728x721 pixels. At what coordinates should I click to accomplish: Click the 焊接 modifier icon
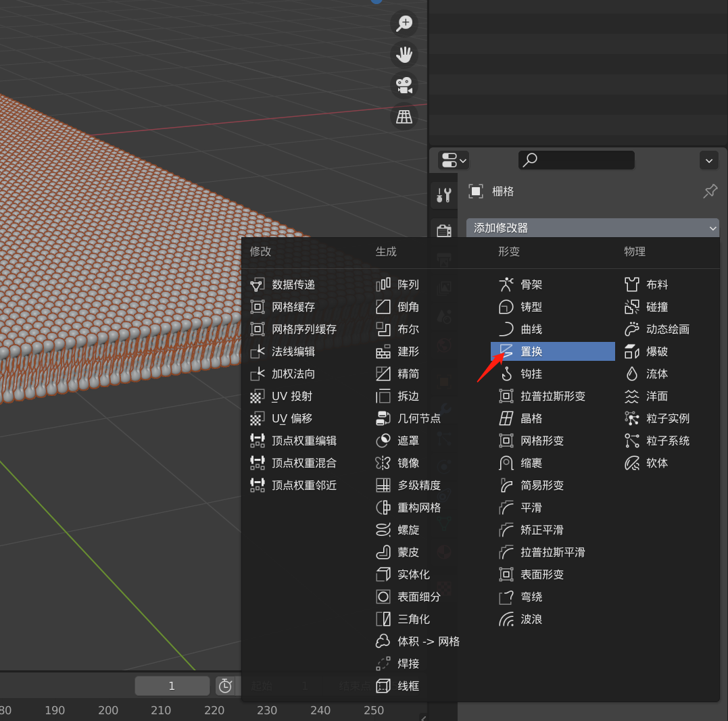click(383, 664)
